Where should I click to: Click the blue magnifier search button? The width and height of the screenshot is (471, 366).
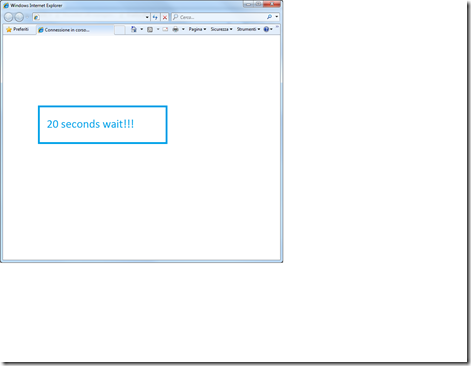269,17
